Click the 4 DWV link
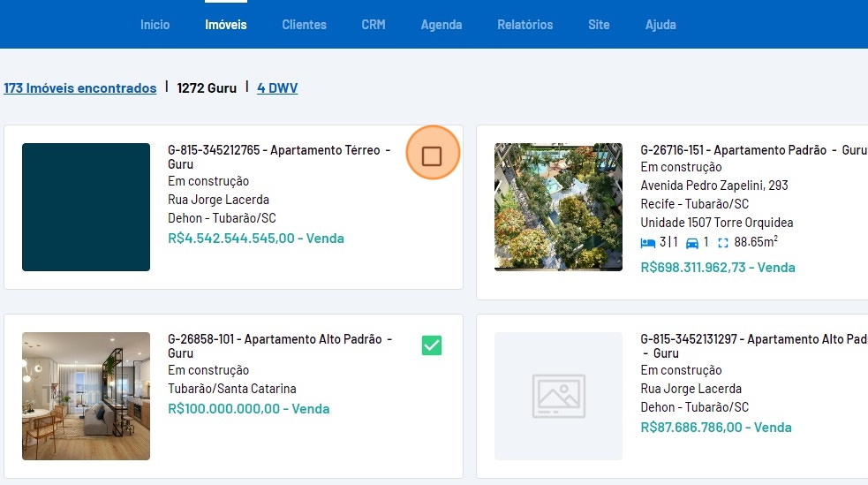Screen dimensions: 868x485 [277, 88]
